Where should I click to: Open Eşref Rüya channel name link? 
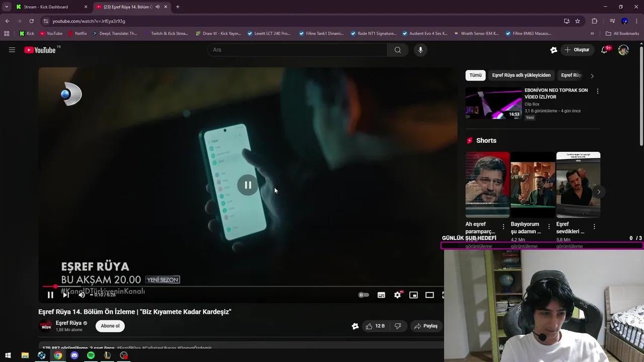coord(68,323)
